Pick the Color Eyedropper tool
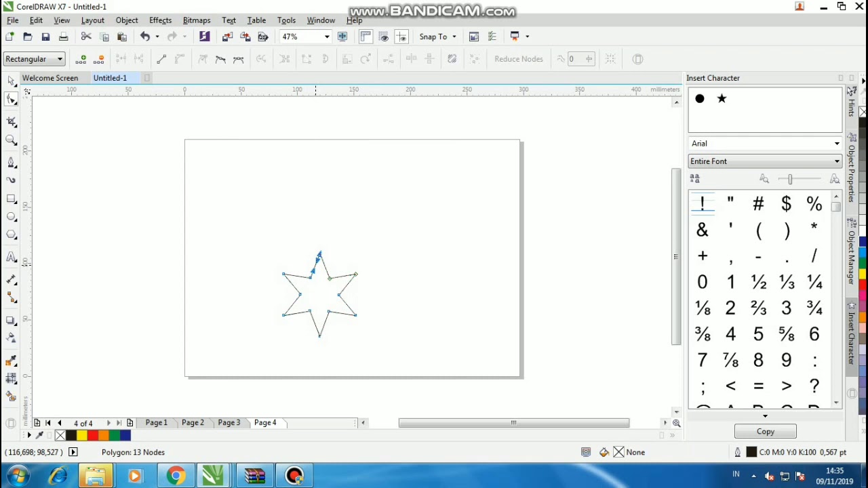This screenshot has height=488, width=868. coord(12,361)
